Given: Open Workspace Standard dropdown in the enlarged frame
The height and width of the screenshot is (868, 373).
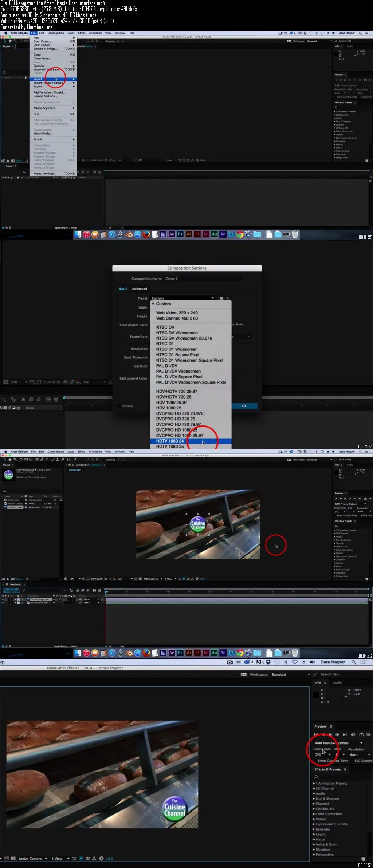Looking at the screenshot, I should click(x=291, y=674).
